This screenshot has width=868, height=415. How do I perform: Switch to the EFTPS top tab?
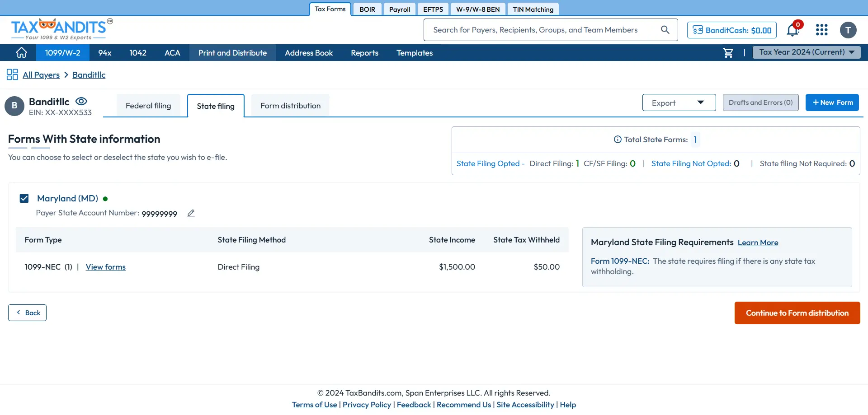(433, 9)
